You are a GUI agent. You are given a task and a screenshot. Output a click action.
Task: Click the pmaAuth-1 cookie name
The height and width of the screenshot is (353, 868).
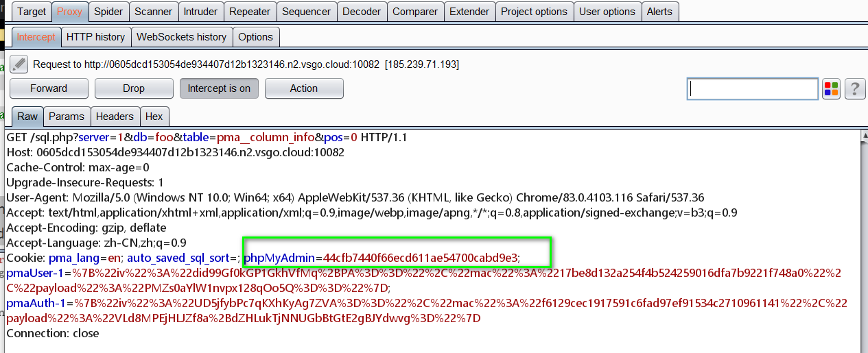click(x=35, y=303)
